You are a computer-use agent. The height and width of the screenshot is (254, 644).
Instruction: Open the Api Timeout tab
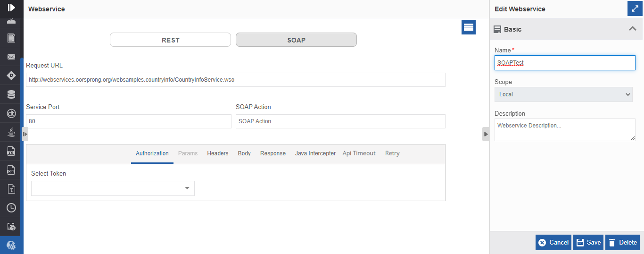click(359, 153)
